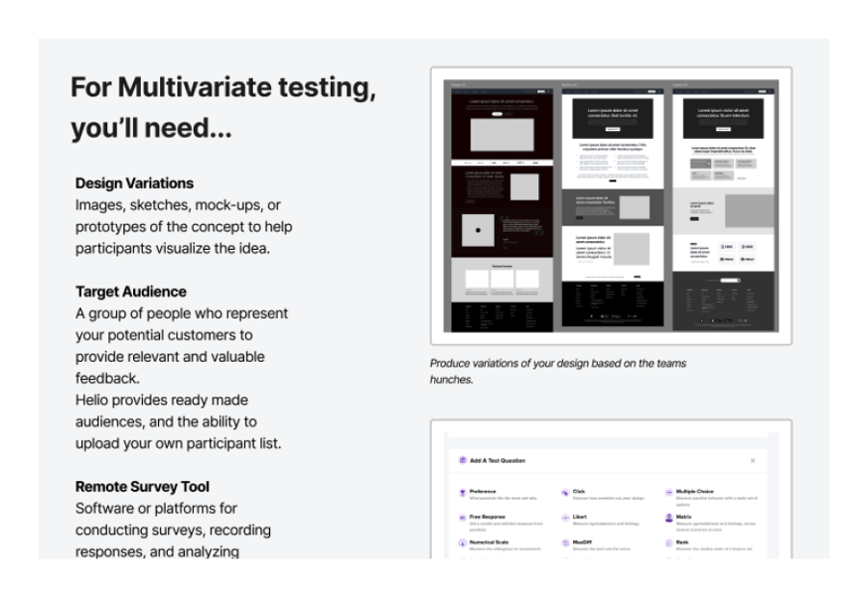Click the 'Images, sketches, mock-ups, or prototypes' description
The height and width of the screenshot is (597, 868).
[x=184, y=227]
